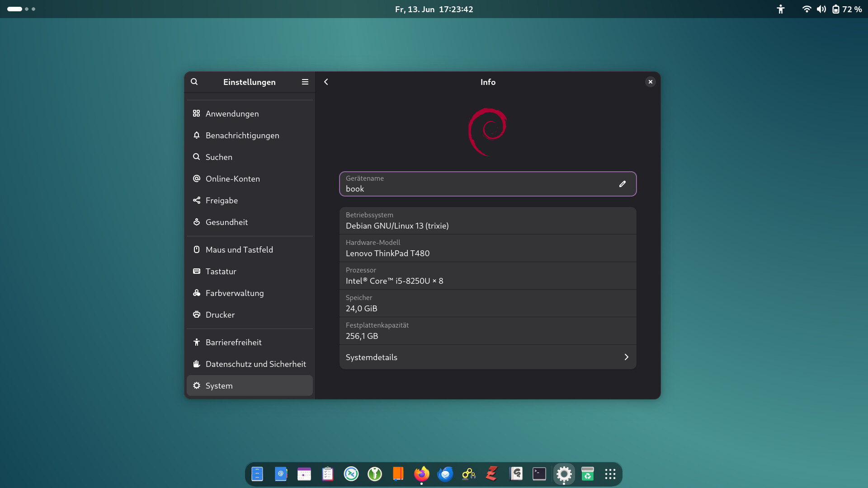Open the contacts address book in dock
This screenshot has width=868, height=488.
tap(281, 474)
